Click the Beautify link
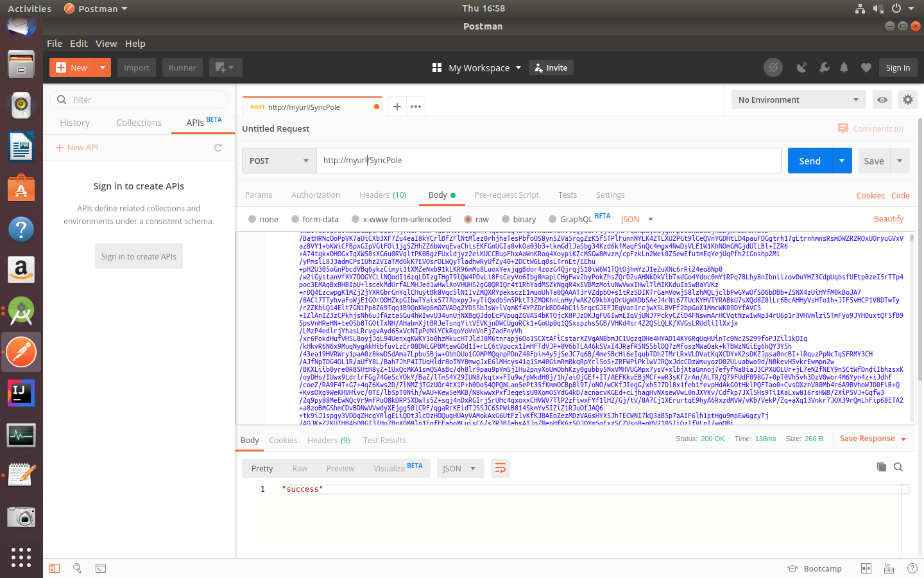This screenshot has width=924, height=578. [889, 219]
